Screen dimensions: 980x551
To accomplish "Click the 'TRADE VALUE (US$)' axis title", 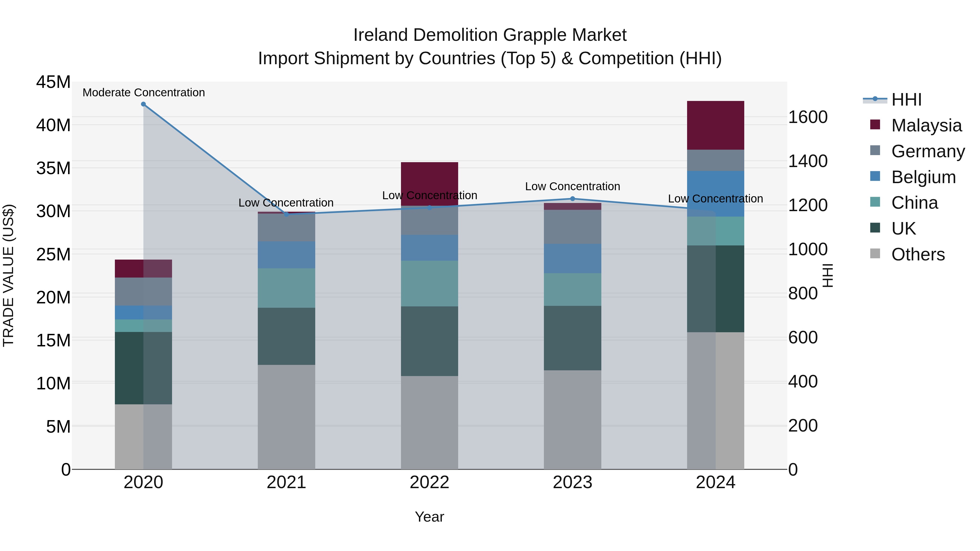I will tap(8, 275).
